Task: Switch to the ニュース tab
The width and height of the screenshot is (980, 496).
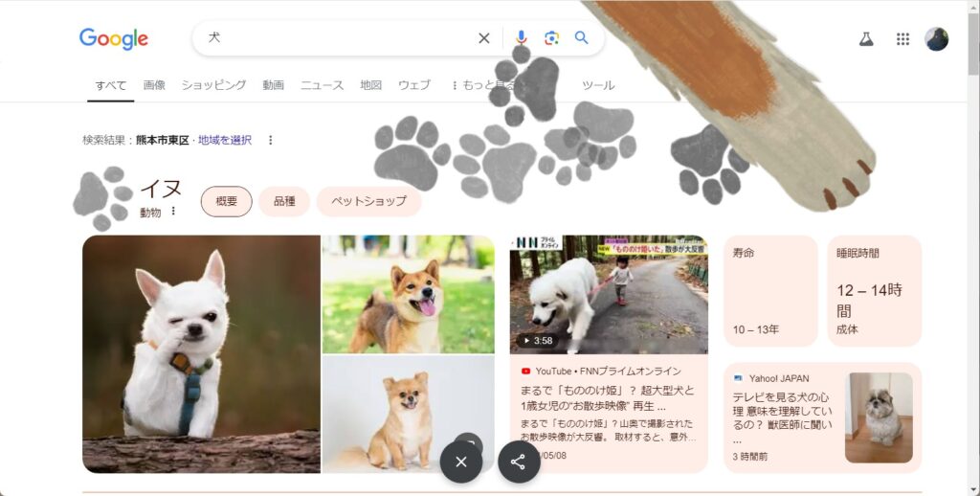Action: coord(322,85)
